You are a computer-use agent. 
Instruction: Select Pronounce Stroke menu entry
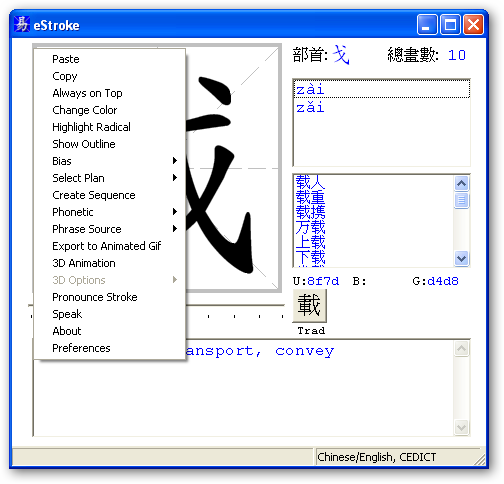(110, 297)
